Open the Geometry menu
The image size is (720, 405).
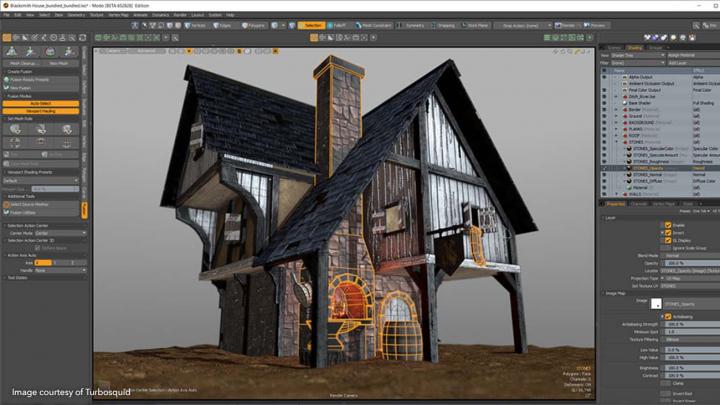pyautogui.click(x=76, y=15)
